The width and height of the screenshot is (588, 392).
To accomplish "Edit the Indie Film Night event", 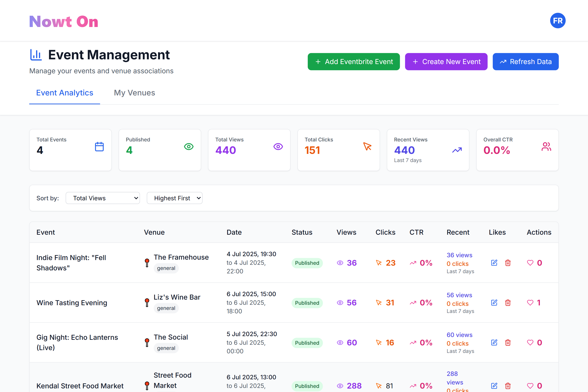I will (494, 263).
